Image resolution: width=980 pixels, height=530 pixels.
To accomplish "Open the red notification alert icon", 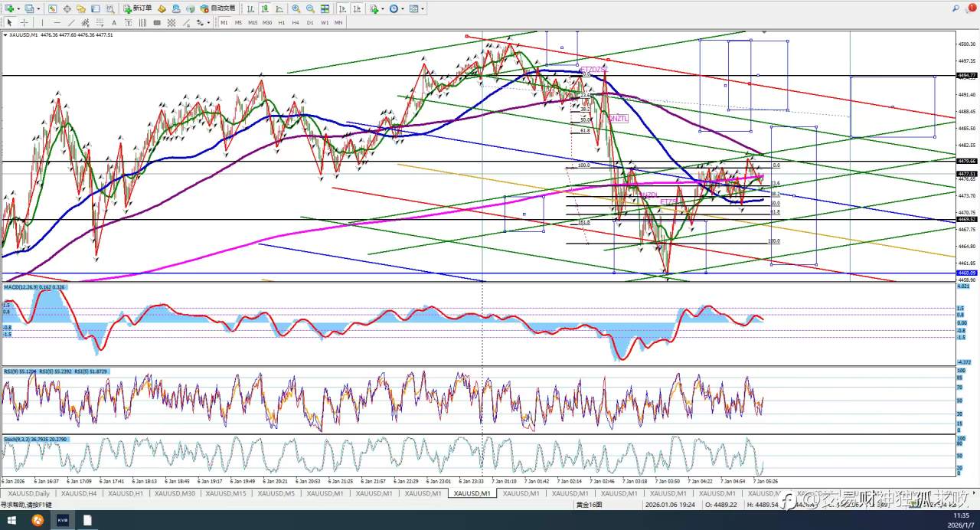I will 972,8.
